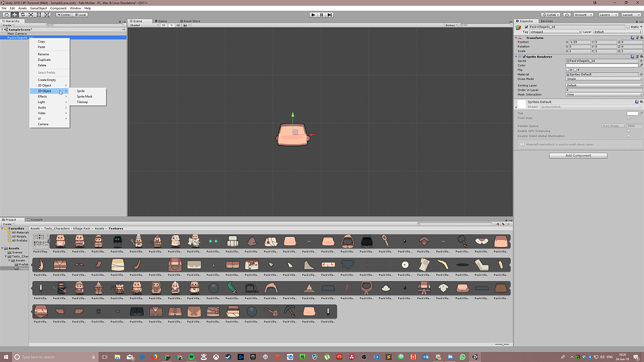Image resolution: width=644 pixels, height=362 pixels.
Task: Mute scene audio in the Scene view toolbar
Action: (x=178, y=25)
